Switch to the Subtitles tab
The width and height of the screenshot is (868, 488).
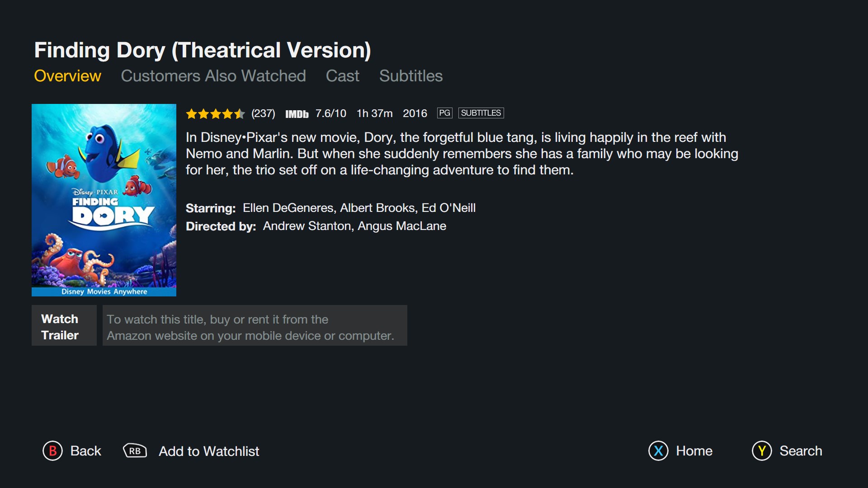click(x=410, y=76)
